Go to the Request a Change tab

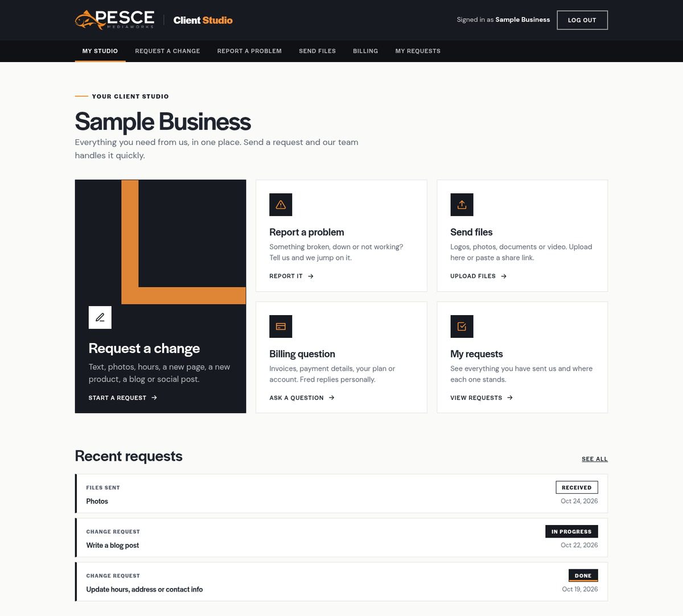pos(167,51)
